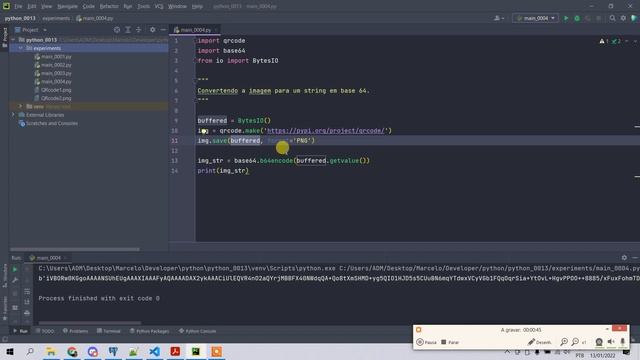Hide the Project tool window
Image resolution: width=640 pixels, height=360 pixels.
point(163,30)
